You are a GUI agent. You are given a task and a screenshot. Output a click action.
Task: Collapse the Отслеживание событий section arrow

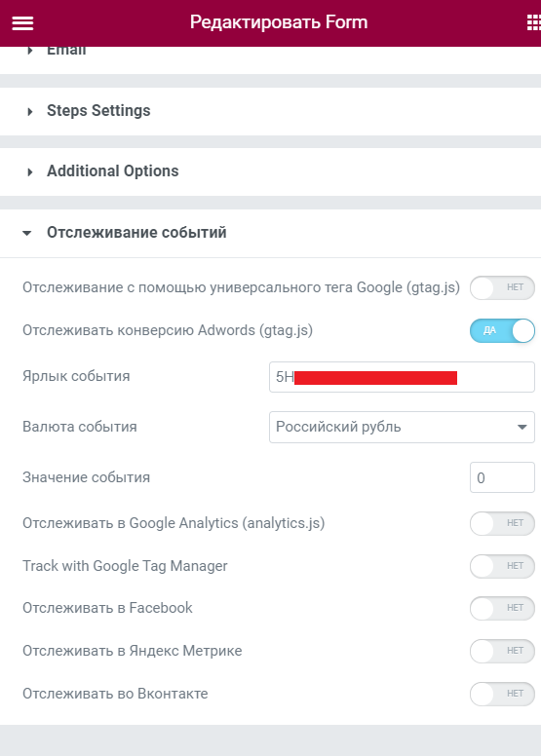(27, 233)
